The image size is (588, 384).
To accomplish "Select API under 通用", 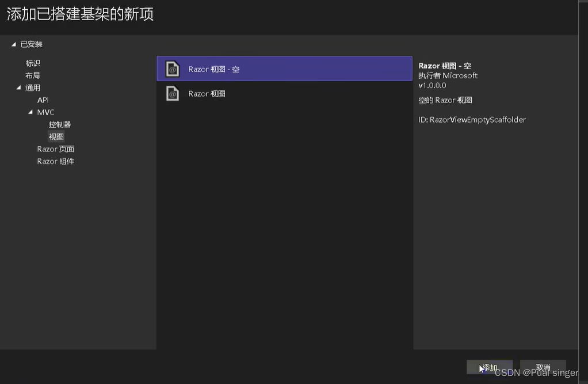I will pos(43,100).
